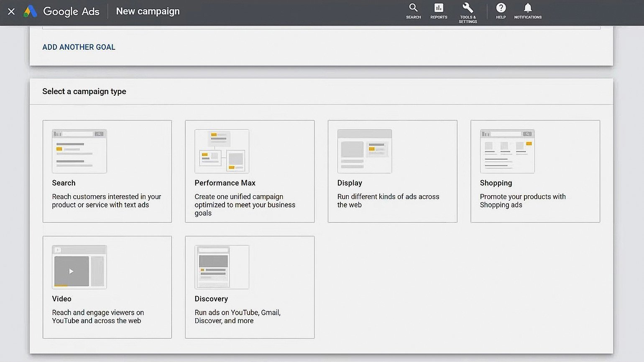Click 'Create one unified campaign' description
This screenshot has width=644, height=362.
[245, 205]
